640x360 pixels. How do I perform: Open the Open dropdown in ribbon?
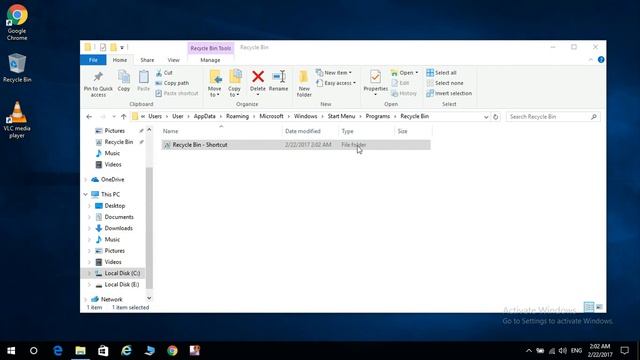click(x=404, y=73)
